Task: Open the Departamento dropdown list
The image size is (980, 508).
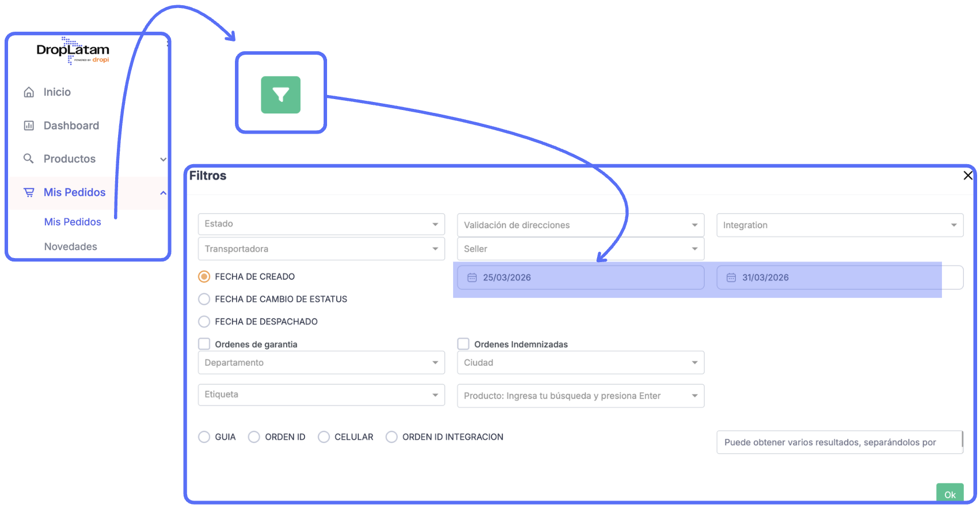Action: (x=321, y=363)
